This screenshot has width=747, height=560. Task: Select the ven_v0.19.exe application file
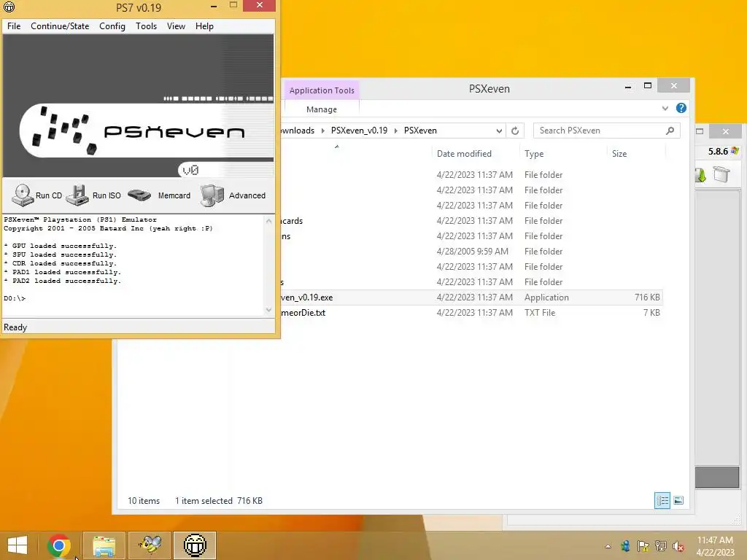(307, 297)
